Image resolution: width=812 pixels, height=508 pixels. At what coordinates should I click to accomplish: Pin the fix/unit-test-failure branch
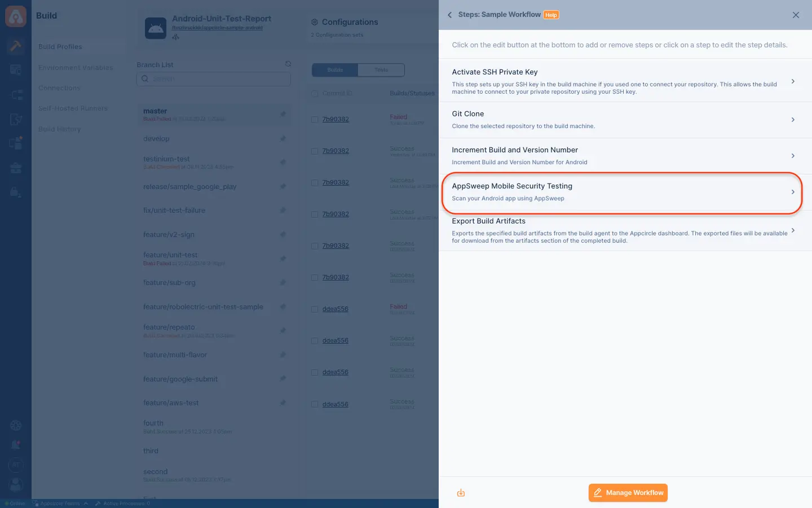(283, 210)
